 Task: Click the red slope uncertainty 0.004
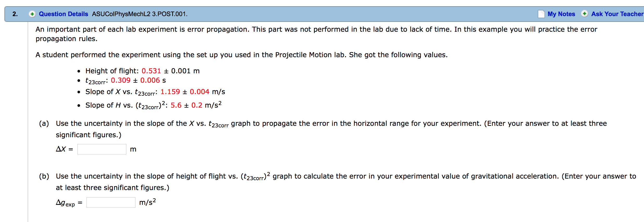click(200, 92)
